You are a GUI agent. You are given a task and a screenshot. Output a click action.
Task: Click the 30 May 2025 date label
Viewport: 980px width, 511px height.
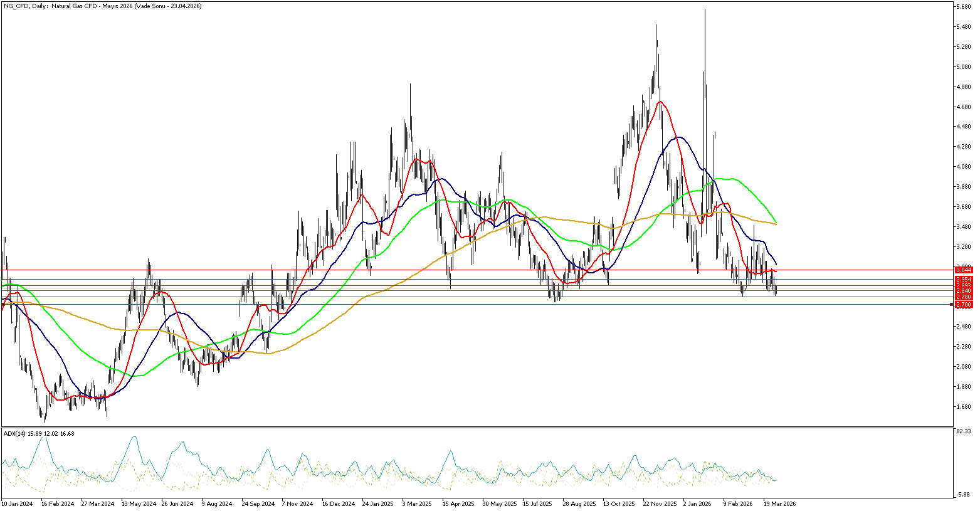[x=498, y=503]
